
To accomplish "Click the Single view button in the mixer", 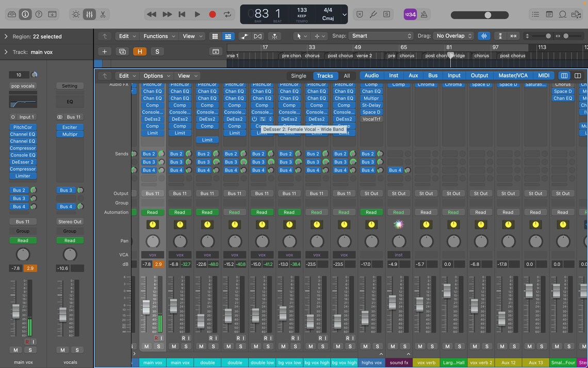I will pos(298,75).
